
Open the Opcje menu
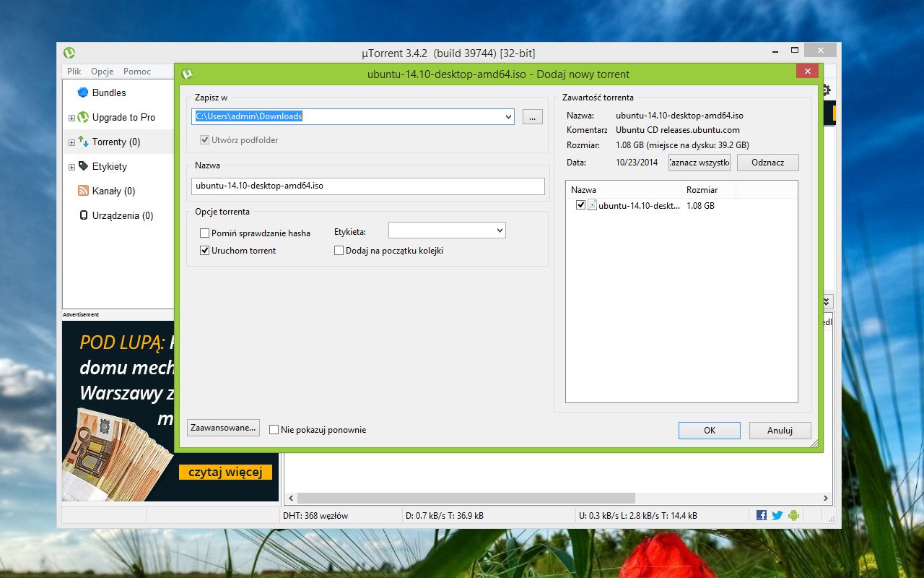point(102,72)
